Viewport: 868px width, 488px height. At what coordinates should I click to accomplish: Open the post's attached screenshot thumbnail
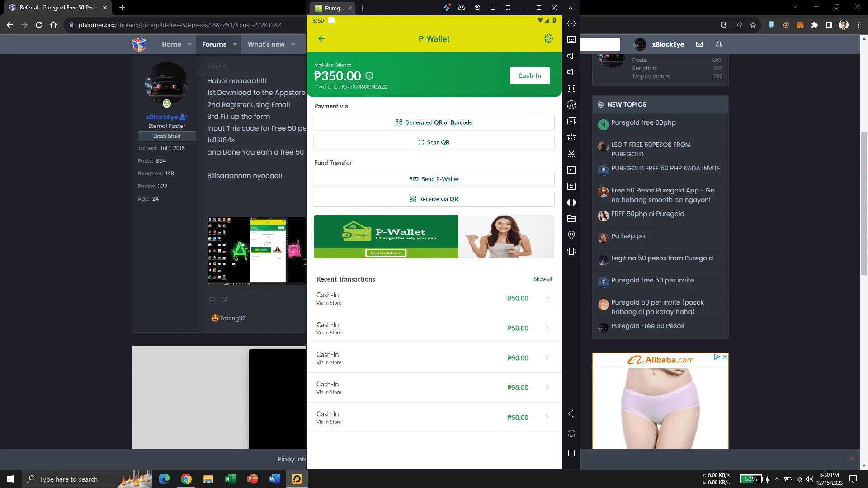(256, 251)
